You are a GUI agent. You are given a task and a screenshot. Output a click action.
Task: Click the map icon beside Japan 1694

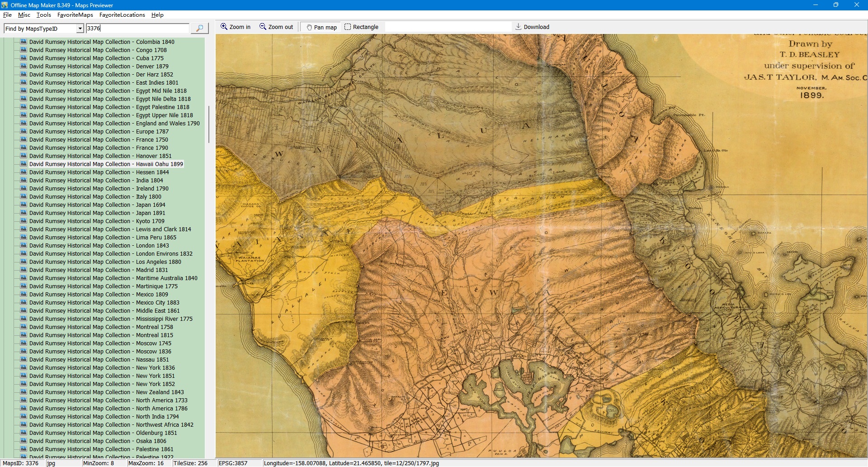[x=24, y=205]
